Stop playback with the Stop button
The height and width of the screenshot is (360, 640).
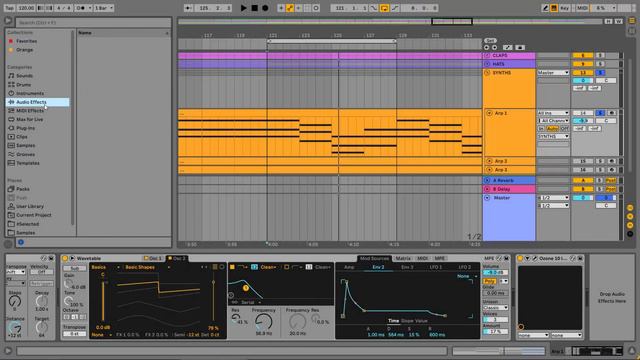click(x=254, y=8)
